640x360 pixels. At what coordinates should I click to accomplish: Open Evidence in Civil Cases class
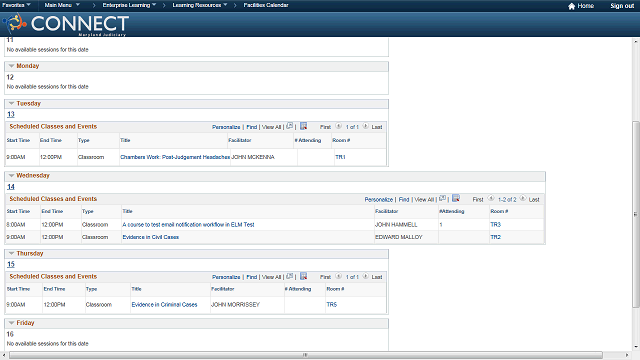151,237
